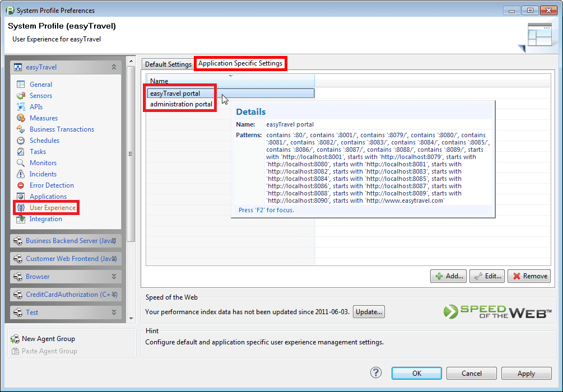Select the Application Specific Settings tab
Image resolution: width=563 pixels, height=392 pixels.
(240, 63)
